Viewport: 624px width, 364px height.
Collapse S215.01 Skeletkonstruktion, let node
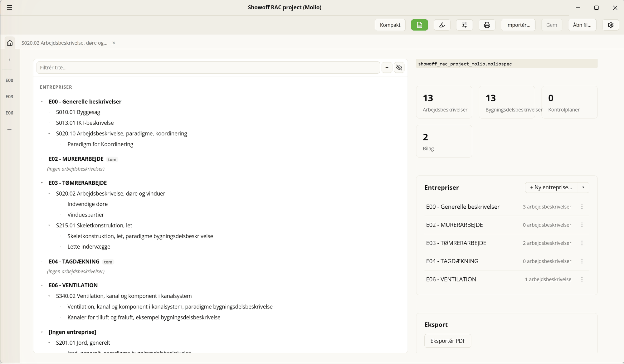(x=49, y=225)
